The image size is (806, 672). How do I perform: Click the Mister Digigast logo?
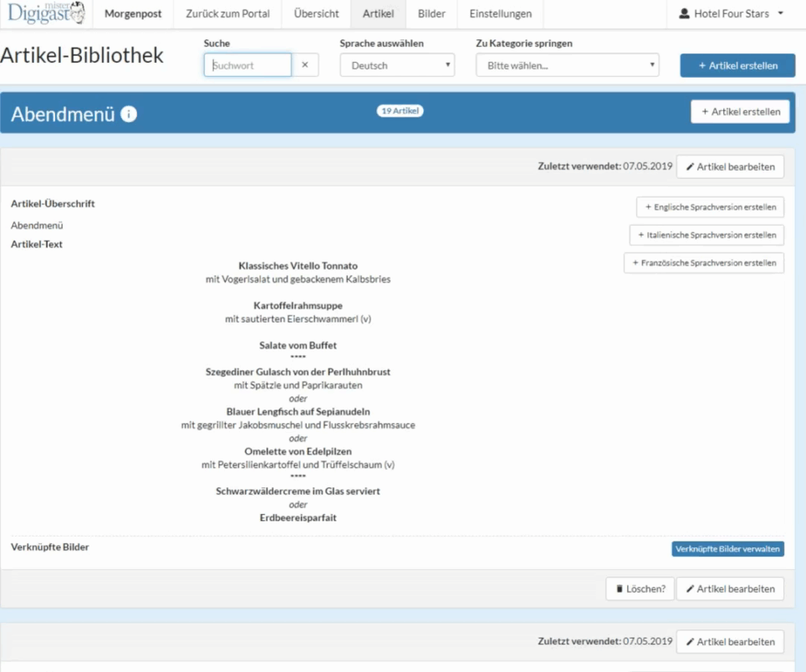(x=46, y=13)
